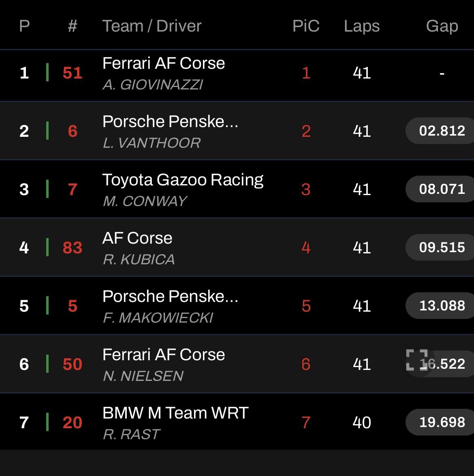
Task: Sort by the Gap column header
Action: [442, 26]
